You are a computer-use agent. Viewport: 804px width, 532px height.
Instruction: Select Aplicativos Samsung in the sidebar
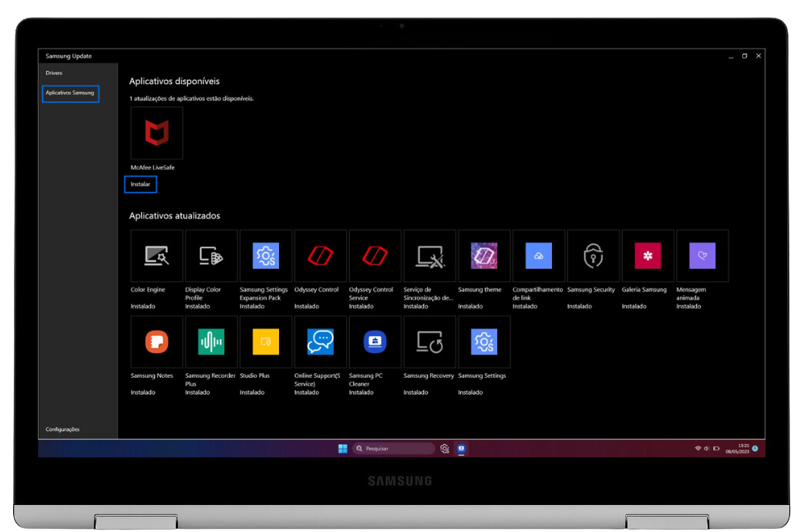click(70, 93)
